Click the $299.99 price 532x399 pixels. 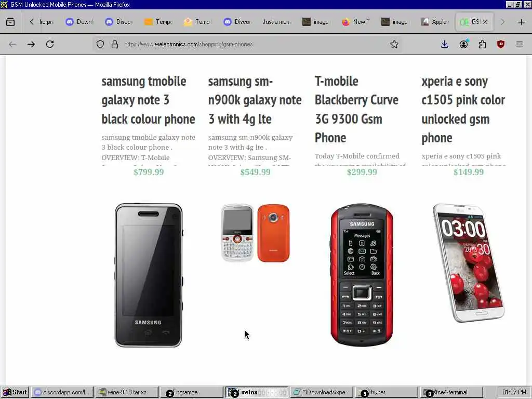coord(362,172)
